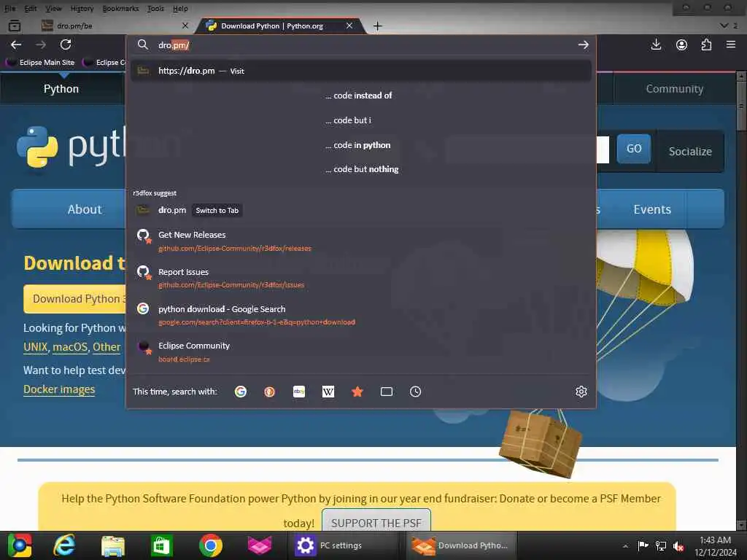The width and height of the screenshot is (747, 560).
Task: Close the Download Python tab
Action: click(349, 26)
